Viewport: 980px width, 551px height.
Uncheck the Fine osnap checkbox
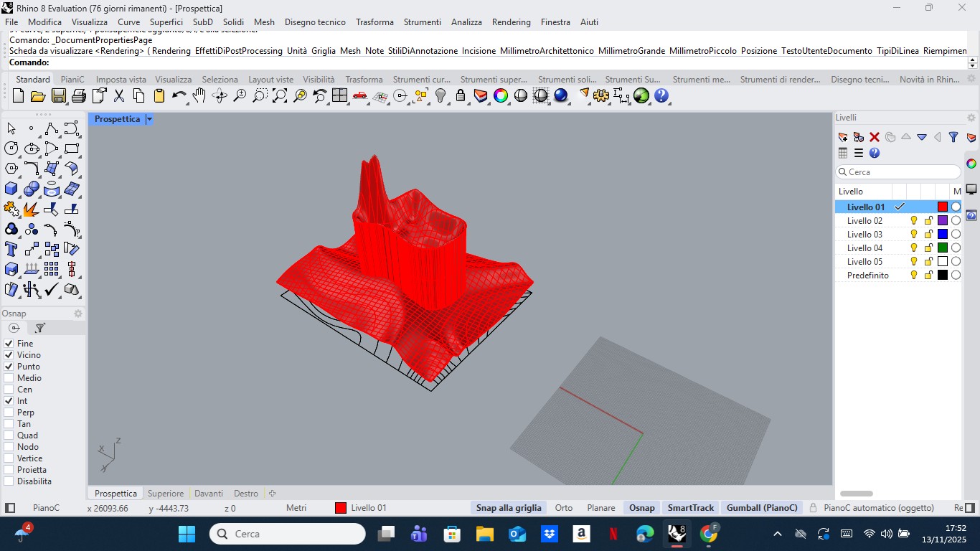[x=9, y=344]
